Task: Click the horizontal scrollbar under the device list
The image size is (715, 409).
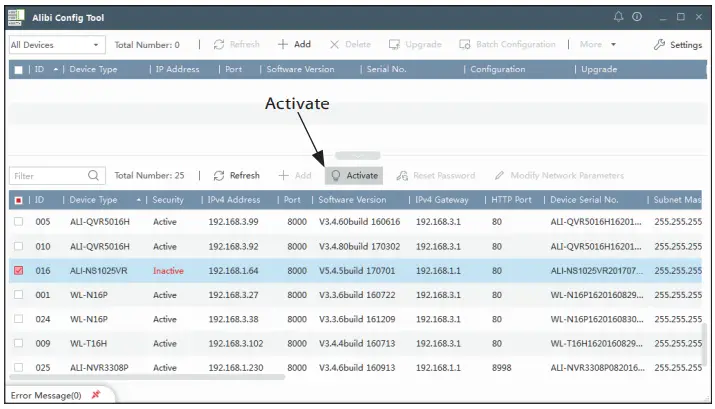Action: [147, 377]
